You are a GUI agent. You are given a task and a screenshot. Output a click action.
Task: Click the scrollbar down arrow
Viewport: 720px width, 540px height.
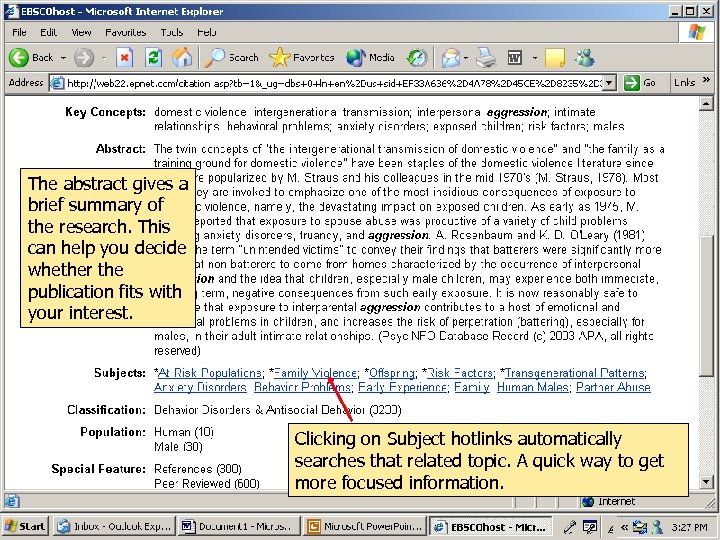(x=706, y=481)
